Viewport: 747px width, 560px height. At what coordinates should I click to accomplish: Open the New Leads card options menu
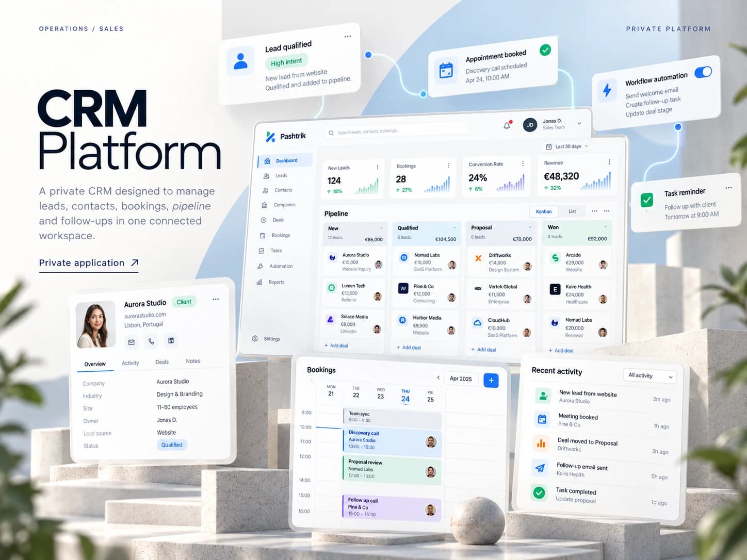coord(378,167)
